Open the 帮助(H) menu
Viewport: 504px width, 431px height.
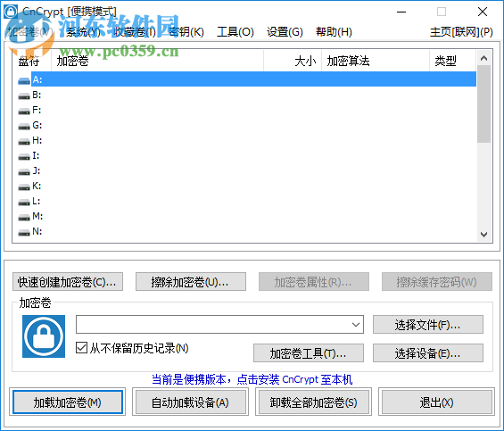(334, 32)
